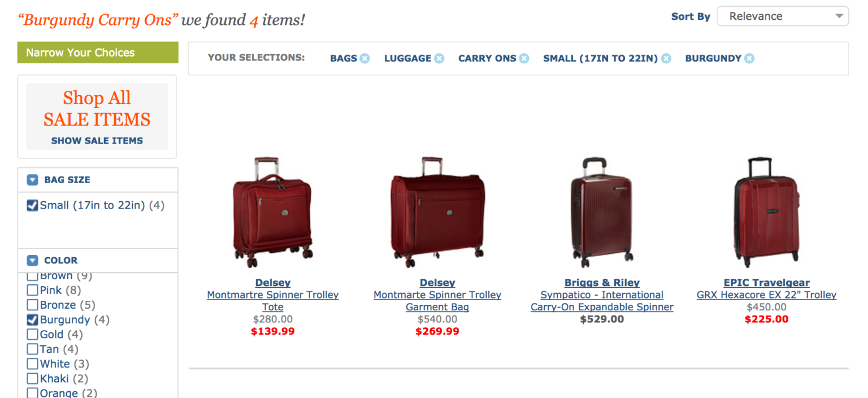
Task: Open the Delsey Montmartre Spinner Trolley Tote link
Action: pos(273,295)
